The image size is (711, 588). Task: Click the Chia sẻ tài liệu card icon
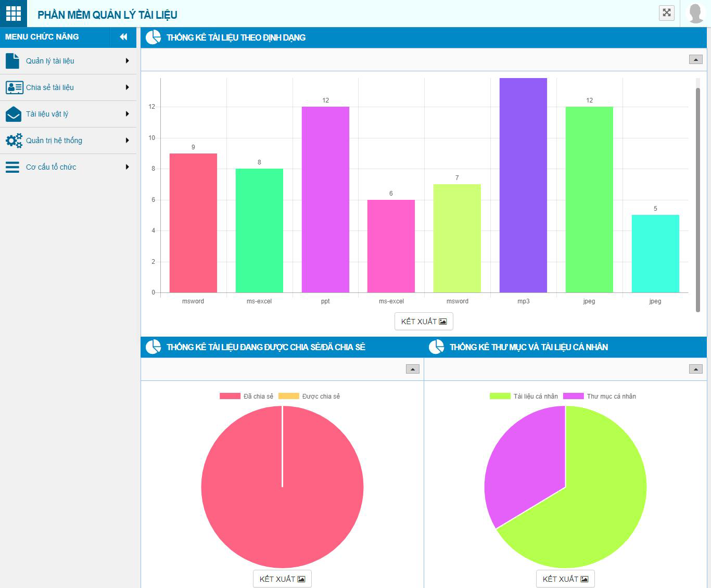point(14,87)
